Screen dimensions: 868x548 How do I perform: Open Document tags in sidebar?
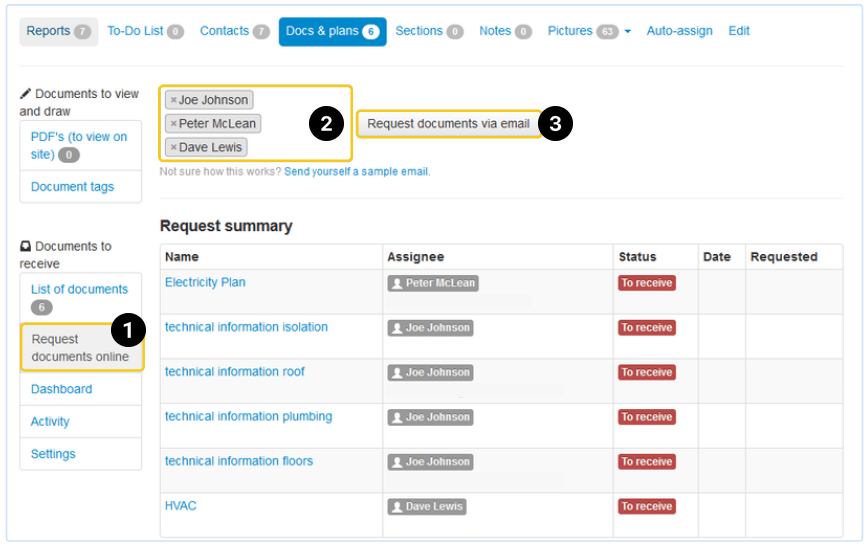pos(72,187)
